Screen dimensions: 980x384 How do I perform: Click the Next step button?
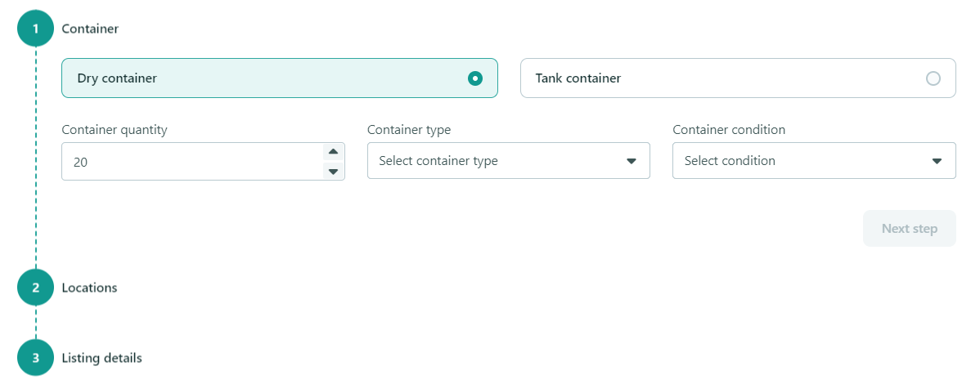click(910, 229)
